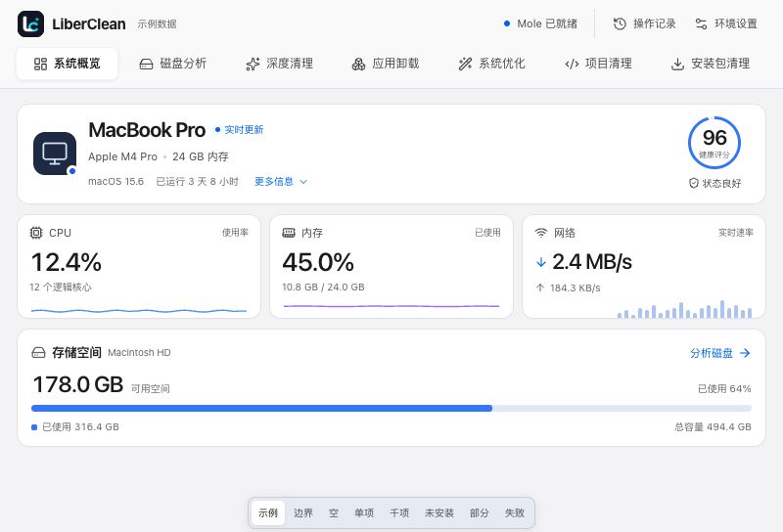
Task: Click the network speed bar chart
Action: pyautogui.click(x=684, y=309)
